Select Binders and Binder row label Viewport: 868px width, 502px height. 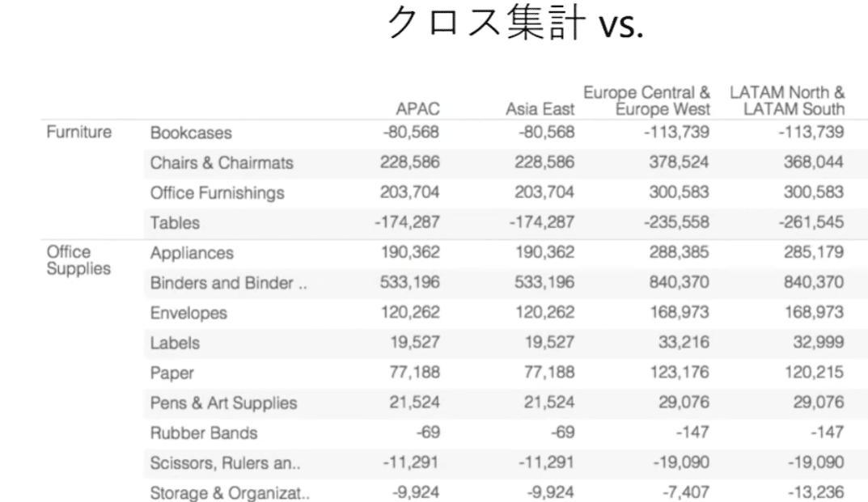point(228,283)
